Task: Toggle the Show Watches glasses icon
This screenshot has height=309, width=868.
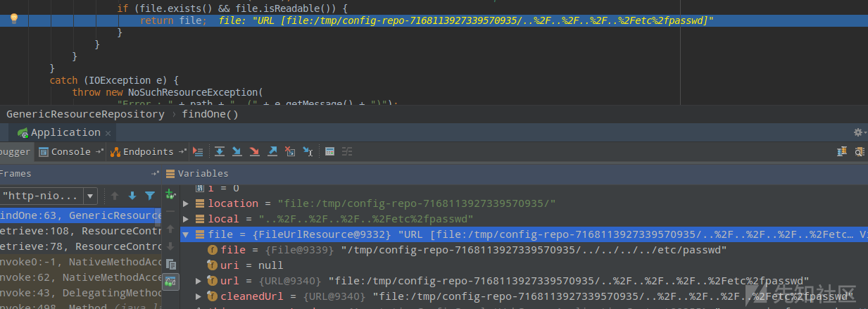Action: 170,282
